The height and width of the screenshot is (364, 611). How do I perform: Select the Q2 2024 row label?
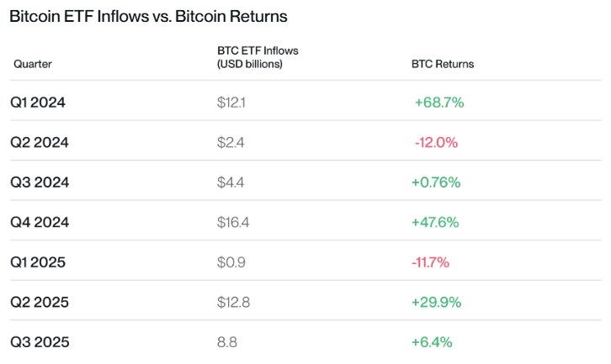(x=39, y=143)
